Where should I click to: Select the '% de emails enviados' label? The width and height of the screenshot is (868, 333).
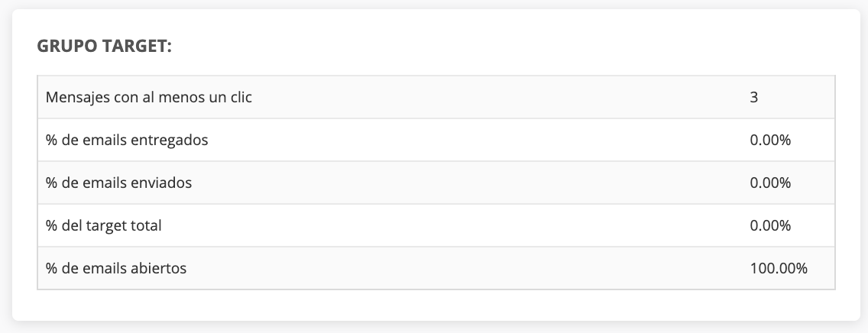pos(118,183)
